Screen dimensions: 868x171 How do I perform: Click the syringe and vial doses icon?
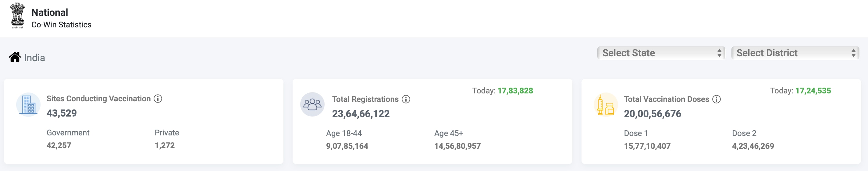(606, 105)
